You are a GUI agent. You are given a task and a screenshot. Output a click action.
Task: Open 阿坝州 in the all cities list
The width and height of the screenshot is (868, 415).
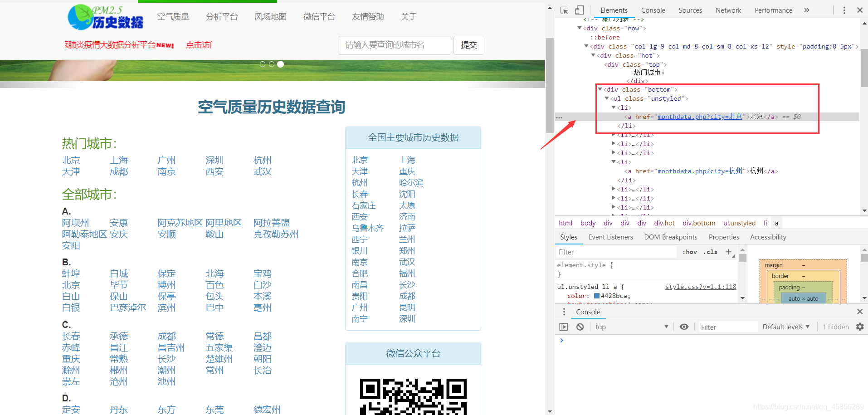[x=76, y=223]
